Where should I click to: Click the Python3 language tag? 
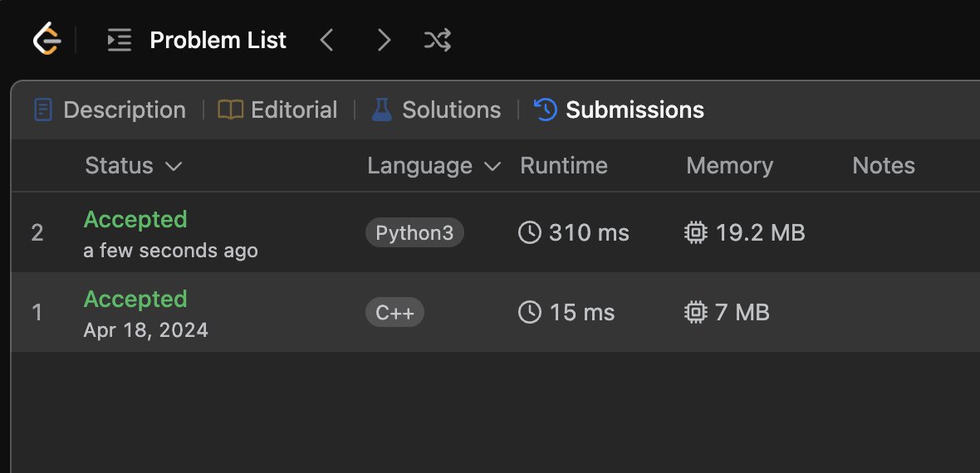[x=414, y=233]
